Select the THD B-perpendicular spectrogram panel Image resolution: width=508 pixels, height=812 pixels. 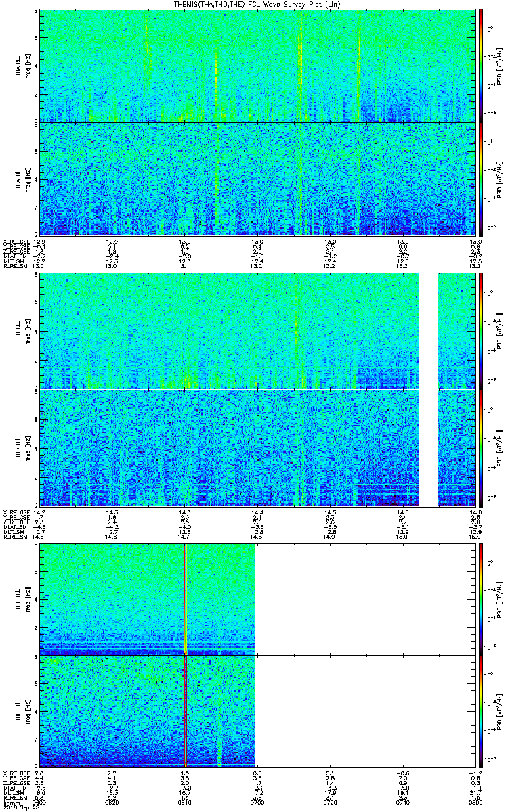257,331
